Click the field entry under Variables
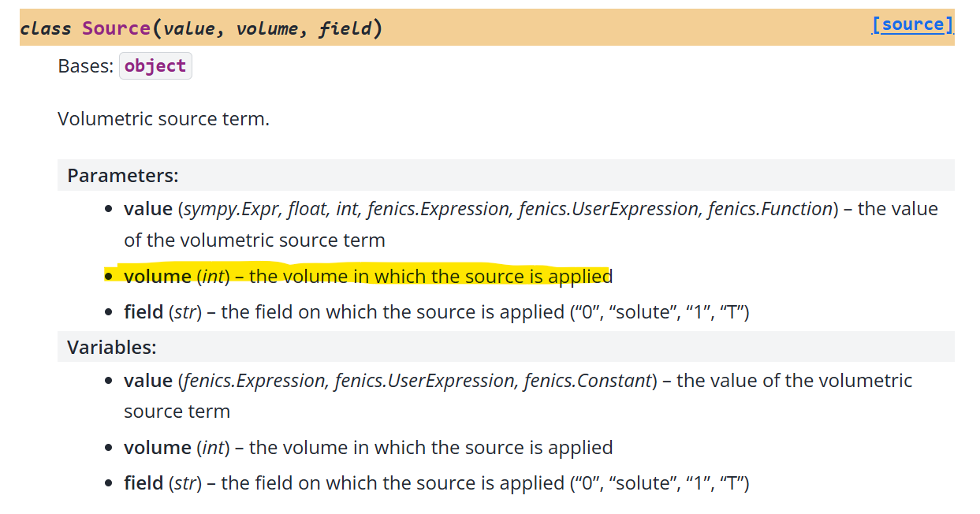Viewport: 980px width, 514px height. coord(143,482)
